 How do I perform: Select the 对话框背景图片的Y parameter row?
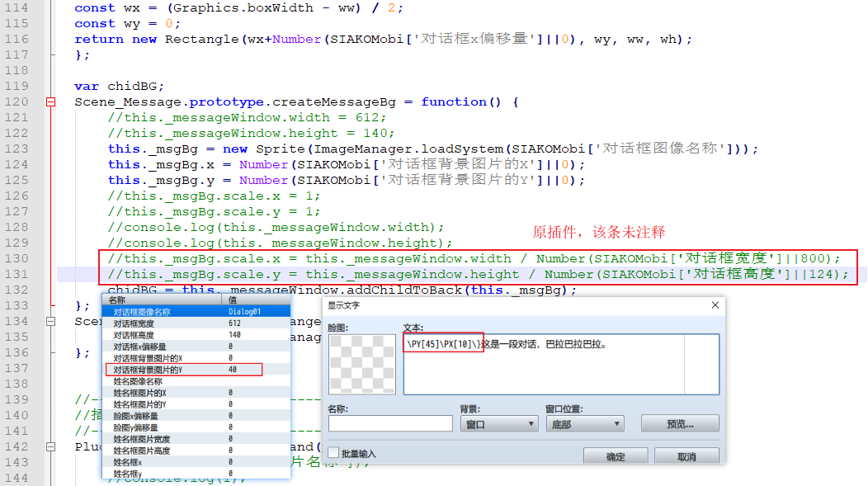196,370
